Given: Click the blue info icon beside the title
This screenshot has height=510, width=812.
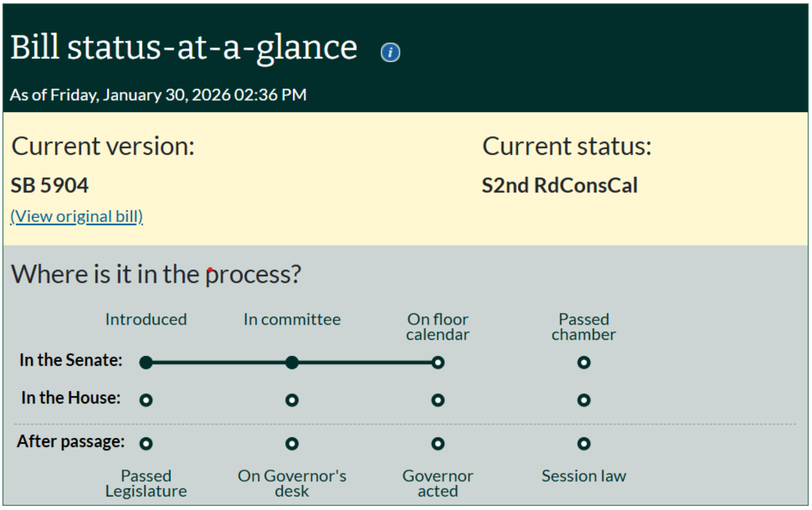Looking at the screenshot, I should (x=390, y=52).
